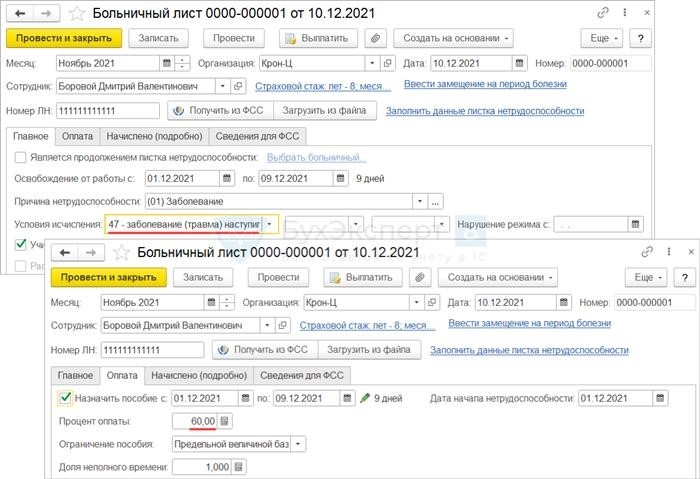
Task: Open calculator for Доля неполного времени
Action: point(238,467)
